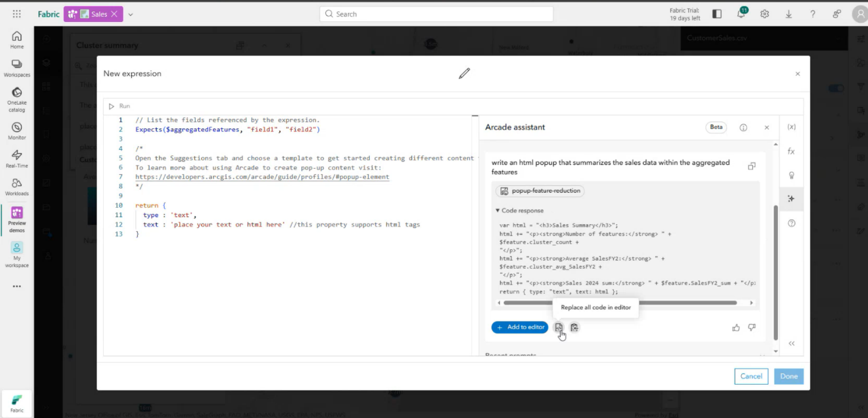Give the code response a thumbs down

tap(751, 327)
